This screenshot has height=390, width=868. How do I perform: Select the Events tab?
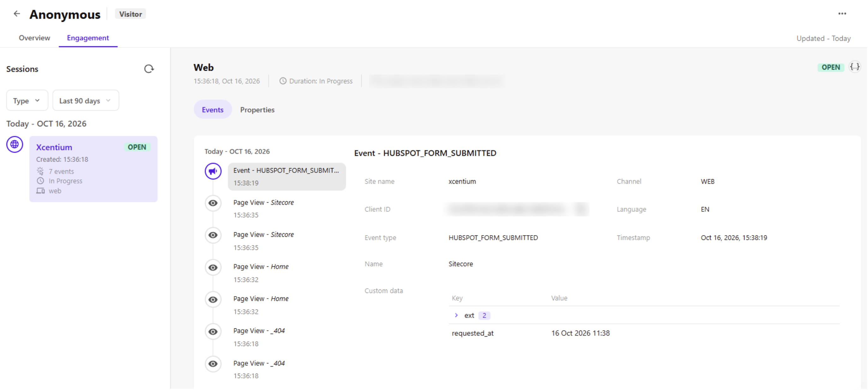213,110
